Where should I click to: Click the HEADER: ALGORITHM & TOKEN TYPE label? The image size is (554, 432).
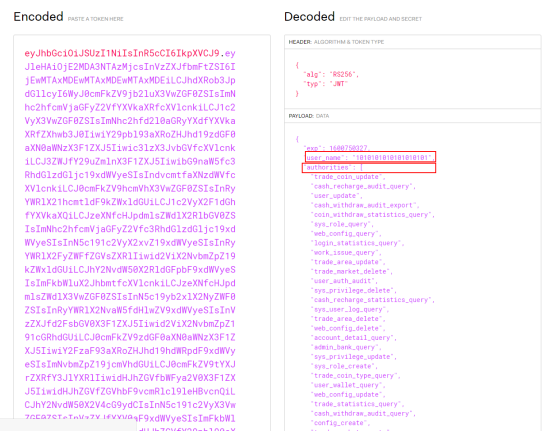click(x=336, y=42)
